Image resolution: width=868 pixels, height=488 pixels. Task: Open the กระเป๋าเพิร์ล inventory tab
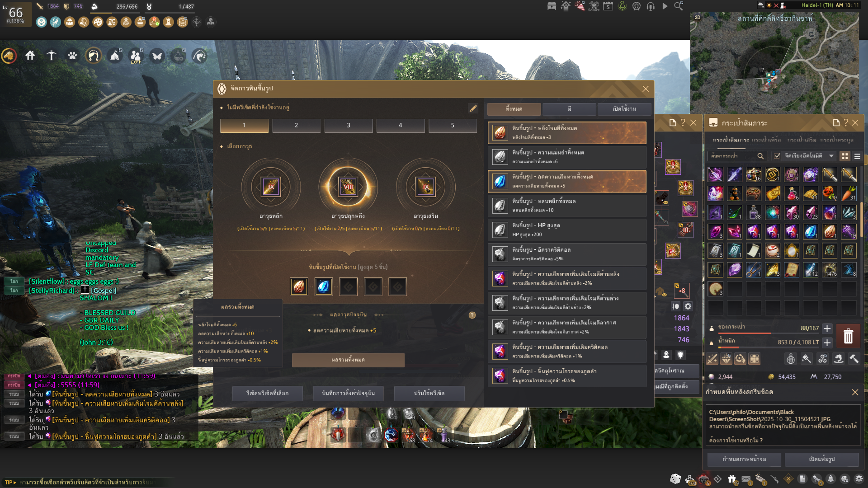(766, 140)
